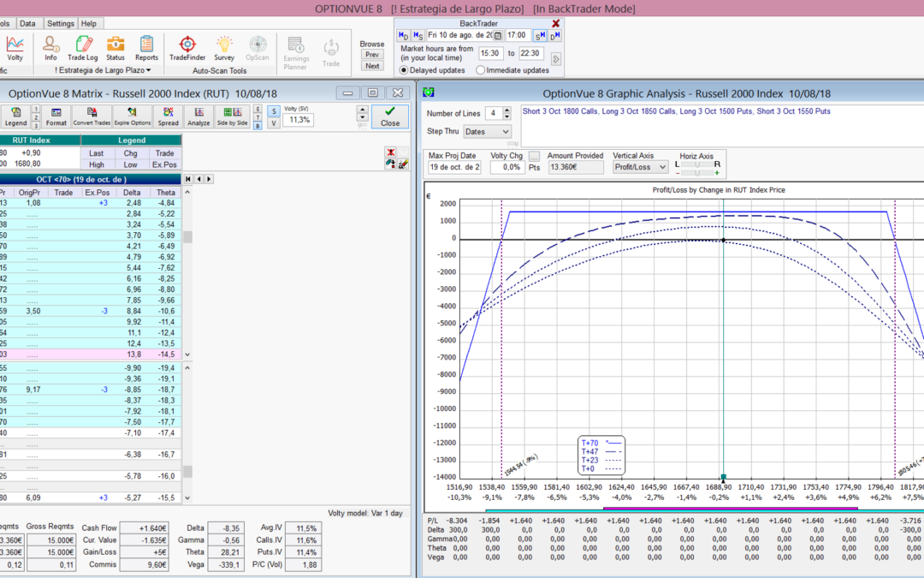Image resolution: width=924 pixels, height=578 pixels.
Task: Click the red X clear-trades icon in Matrix
Action: (x=390, y=152)
